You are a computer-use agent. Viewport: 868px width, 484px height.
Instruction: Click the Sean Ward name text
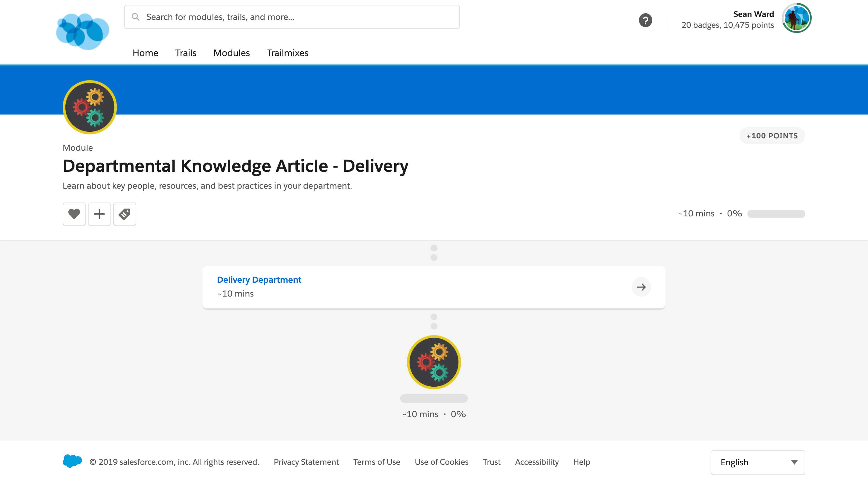coord(753,14)
